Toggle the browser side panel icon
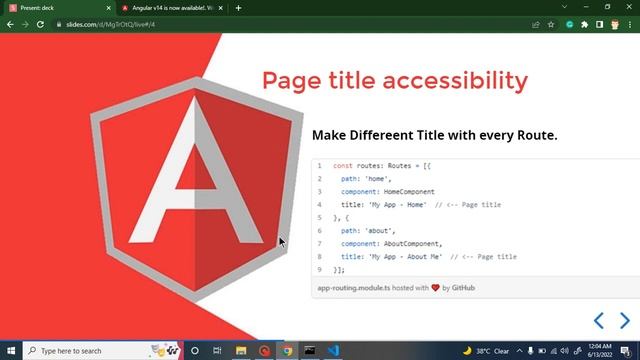640x360 pixels. pos(599,24)
